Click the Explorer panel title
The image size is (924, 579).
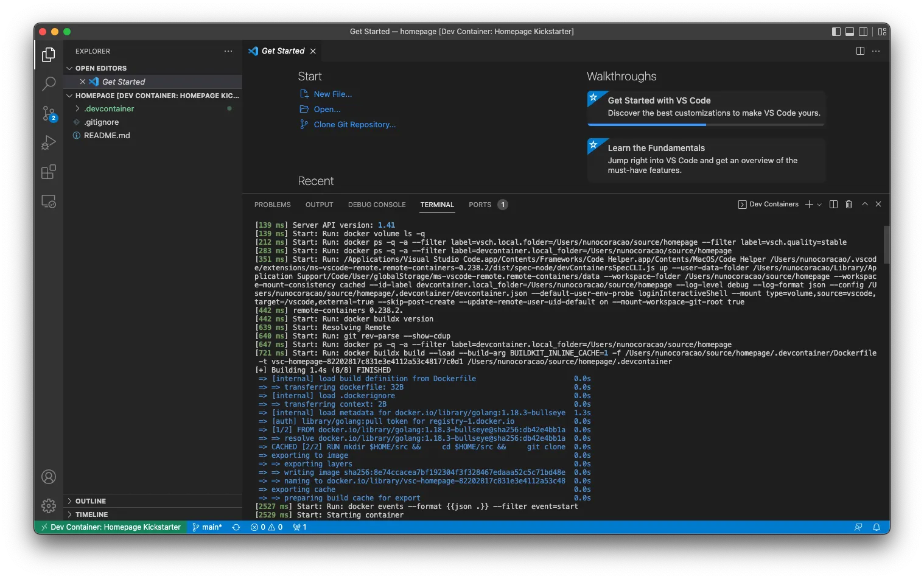[x=93, y=51]
